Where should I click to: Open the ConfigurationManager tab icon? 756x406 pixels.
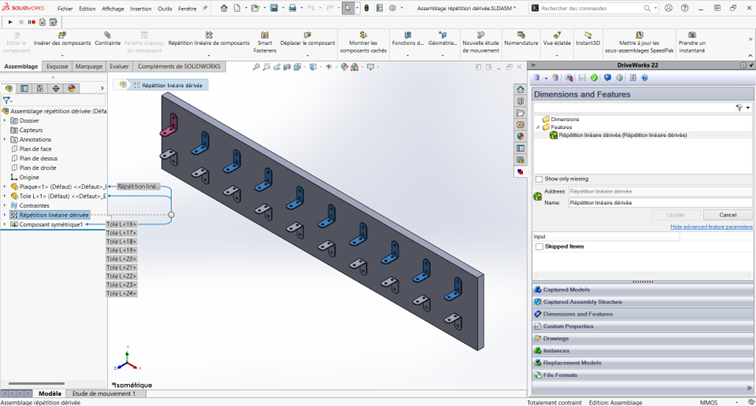tap(40, 88)
